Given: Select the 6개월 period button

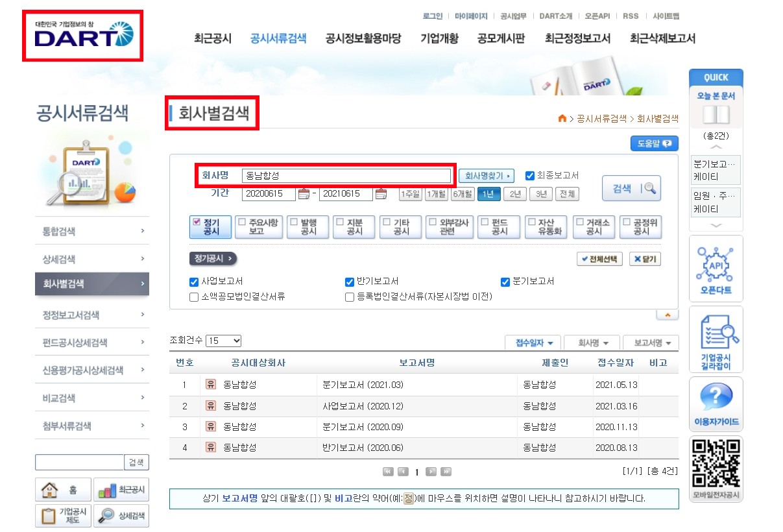Looking at the screenshot, I should [463, 194].
